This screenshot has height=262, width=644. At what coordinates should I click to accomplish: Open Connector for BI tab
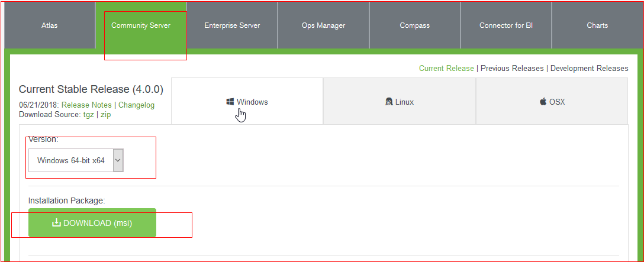pos(506,25)
